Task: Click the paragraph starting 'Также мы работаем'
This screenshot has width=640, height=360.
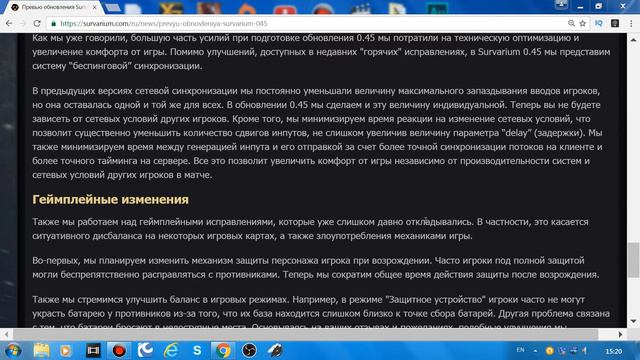Action: 310,229
